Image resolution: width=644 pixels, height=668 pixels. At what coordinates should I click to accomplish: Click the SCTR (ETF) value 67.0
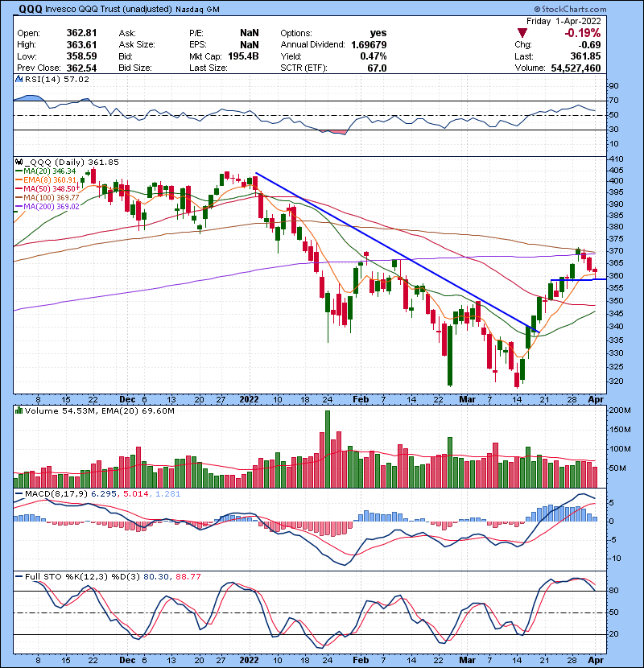[377, 68]
